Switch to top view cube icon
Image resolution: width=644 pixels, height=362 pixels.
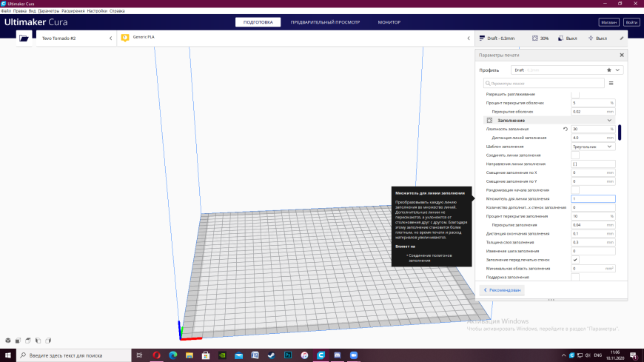(28, 341)
